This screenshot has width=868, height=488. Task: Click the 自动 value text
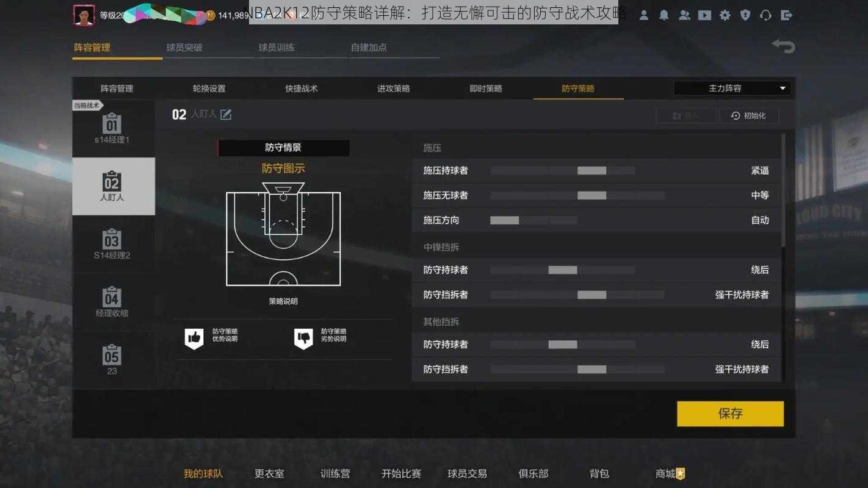tap(760, 220)
